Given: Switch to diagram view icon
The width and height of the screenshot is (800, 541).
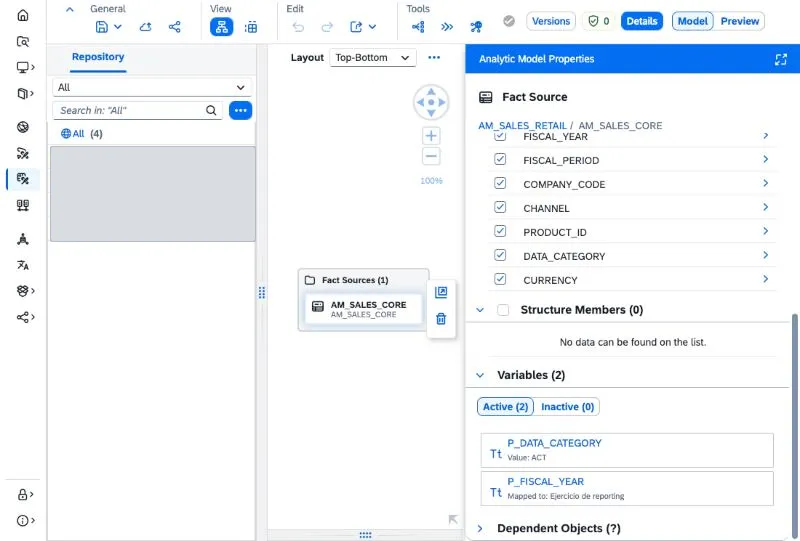Looking at the screenshot, I should pos(221,27).
